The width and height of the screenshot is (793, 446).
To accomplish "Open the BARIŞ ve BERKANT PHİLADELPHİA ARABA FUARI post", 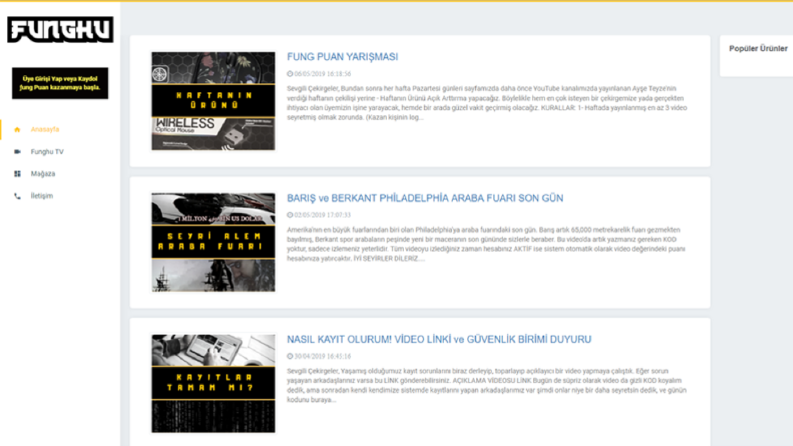I will pyautogui.click(x=425, y=198).
